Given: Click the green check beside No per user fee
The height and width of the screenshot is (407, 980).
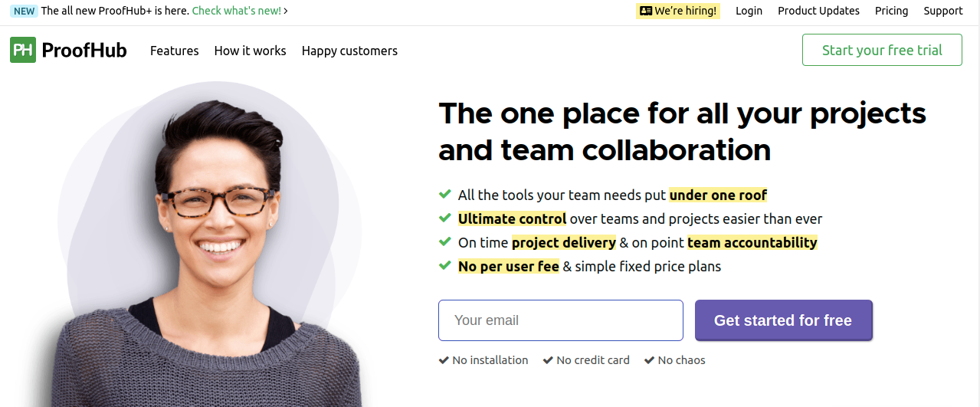Looking at the screenshot, I should 444,266.
